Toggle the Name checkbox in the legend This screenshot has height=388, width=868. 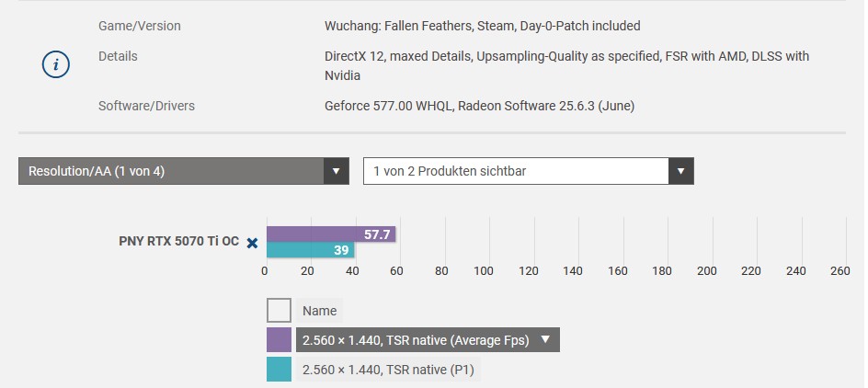(279, 311)
